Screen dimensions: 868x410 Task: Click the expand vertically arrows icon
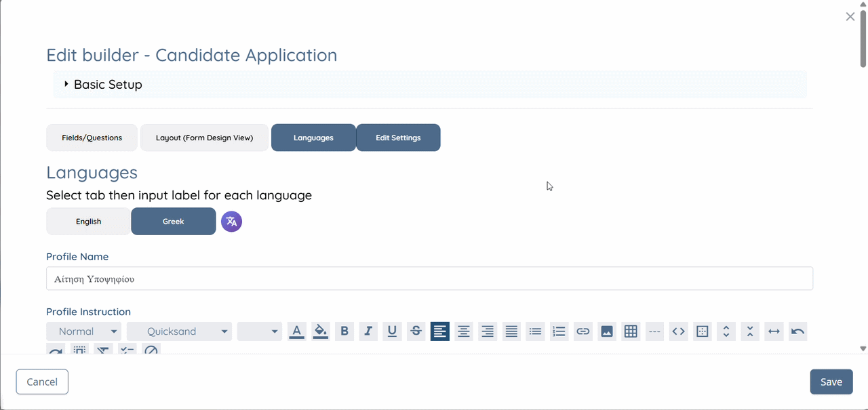point(726,331)
